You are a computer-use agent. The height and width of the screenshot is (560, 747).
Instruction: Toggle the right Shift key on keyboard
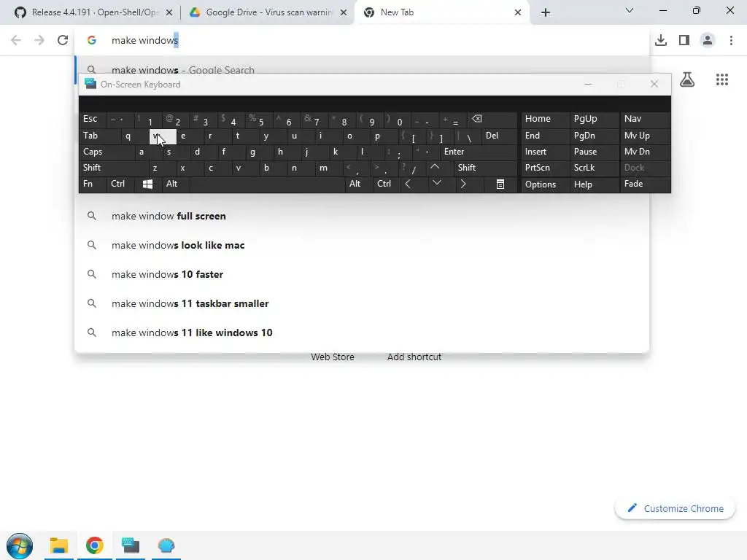coord(485,168)
